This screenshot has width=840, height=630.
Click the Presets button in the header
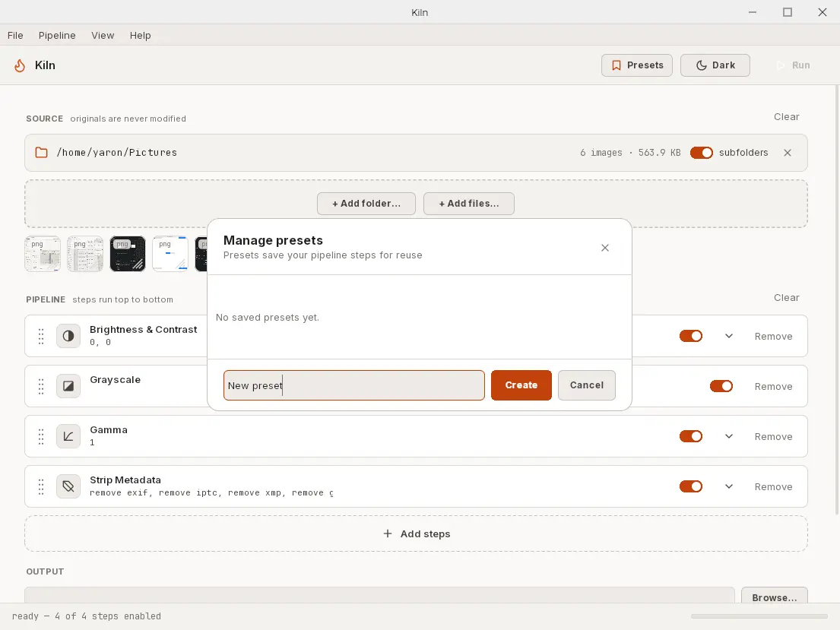[637, 65]
